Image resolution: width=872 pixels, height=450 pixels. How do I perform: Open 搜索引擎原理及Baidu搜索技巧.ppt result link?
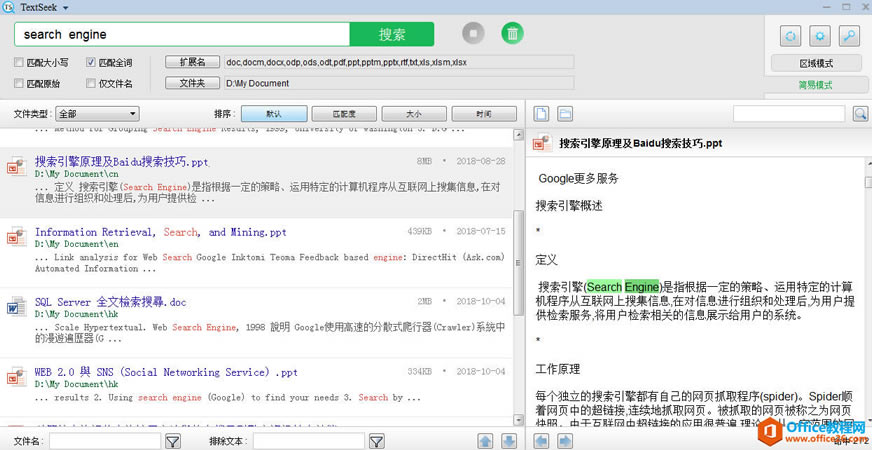[x=122, y=162]
